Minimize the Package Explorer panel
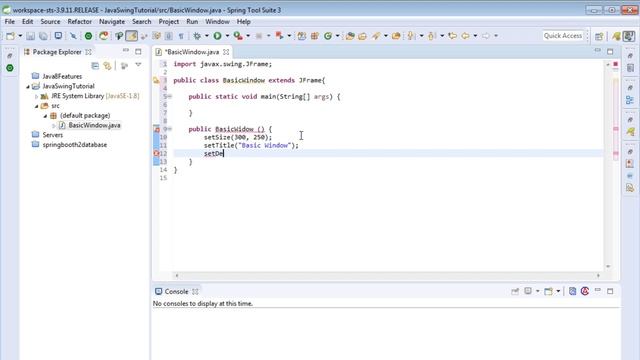 point(126,51)
